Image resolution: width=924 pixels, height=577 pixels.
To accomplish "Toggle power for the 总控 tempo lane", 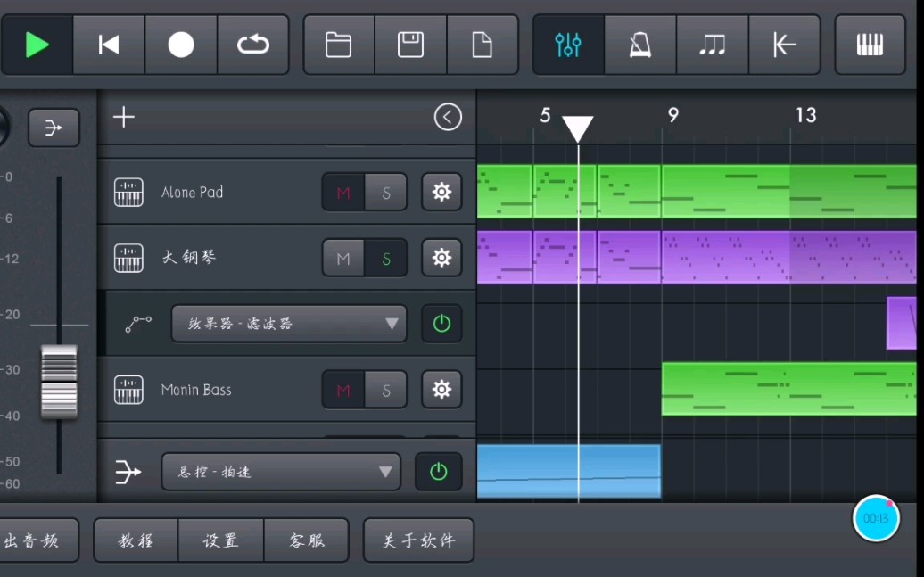I will click(x=438, y=472).
